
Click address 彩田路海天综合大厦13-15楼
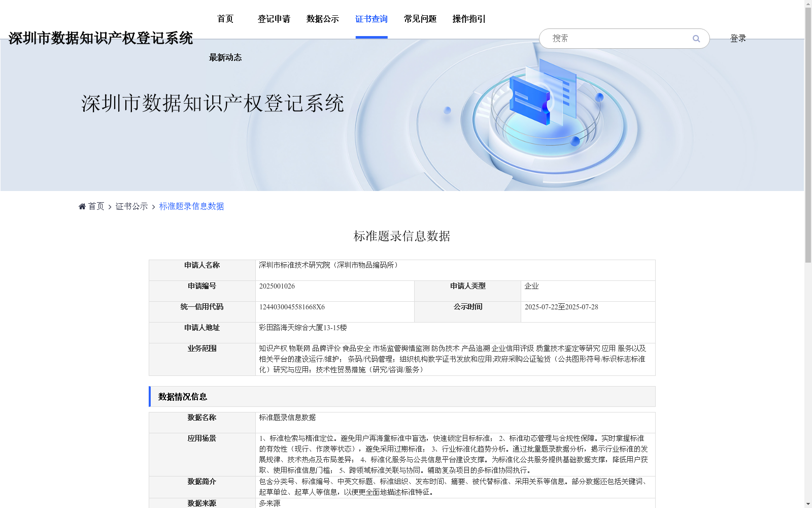click(x=303, y=328)
